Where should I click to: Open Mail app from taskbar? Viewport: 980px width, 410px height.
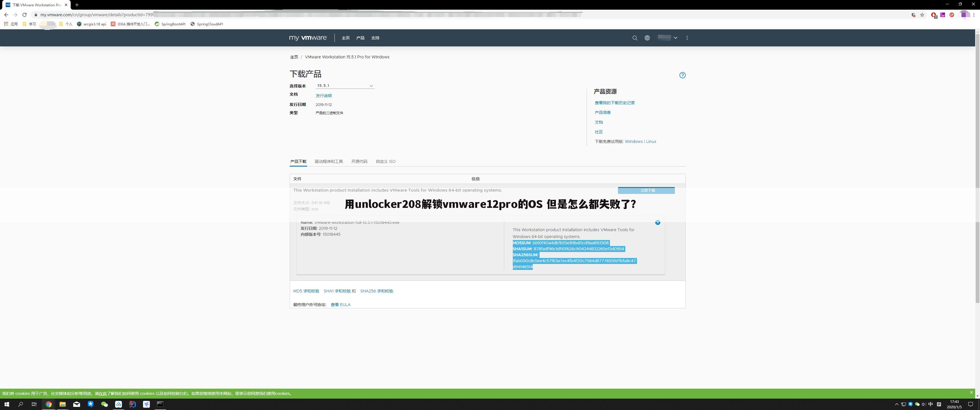(76, 404)
